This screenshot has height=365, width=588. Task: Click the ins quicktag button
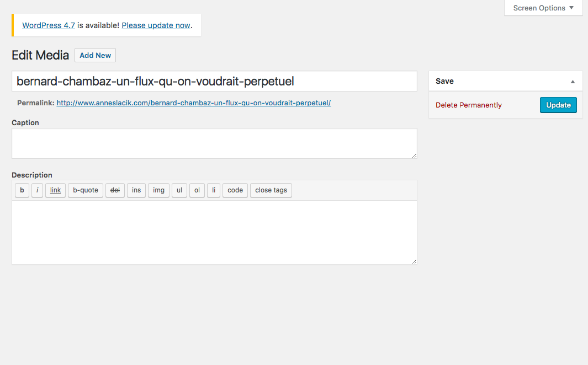point(136,190)
